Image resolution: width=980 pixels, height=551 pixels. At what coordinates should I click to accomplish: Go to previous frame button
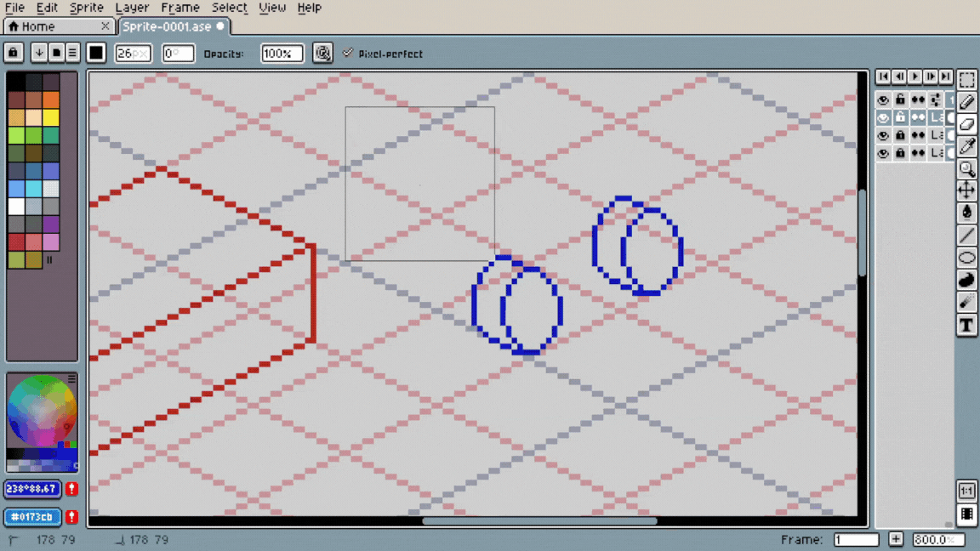[x=898, y=77]
